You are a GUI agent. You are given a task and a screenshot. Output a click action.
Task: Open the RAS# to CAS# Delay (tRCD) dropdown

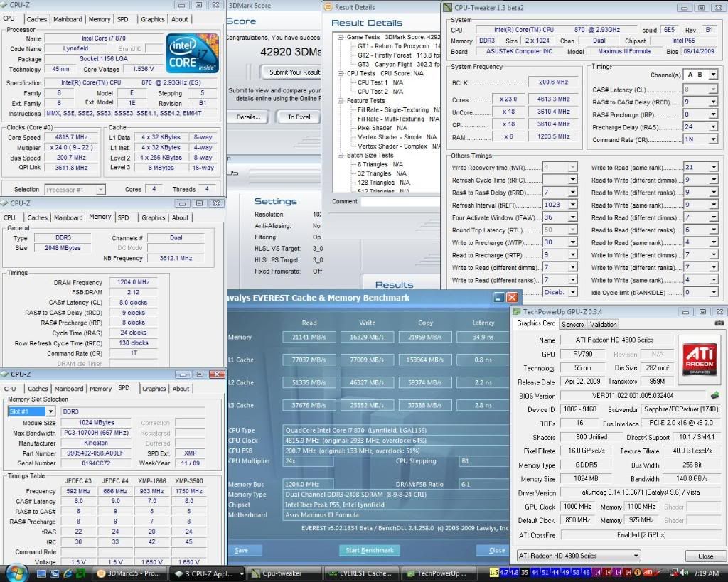click(713, 102)
